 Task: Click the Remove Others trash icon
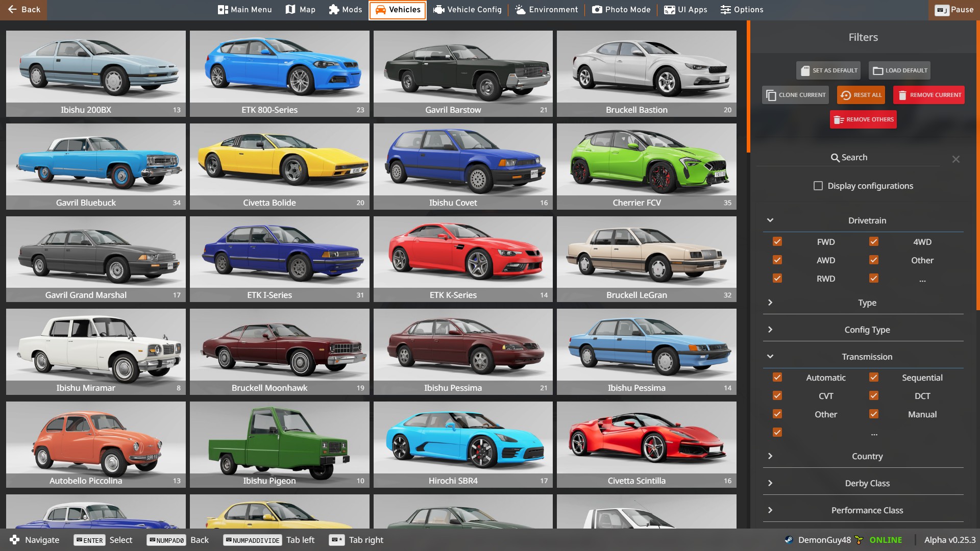(x=839, y=120)
